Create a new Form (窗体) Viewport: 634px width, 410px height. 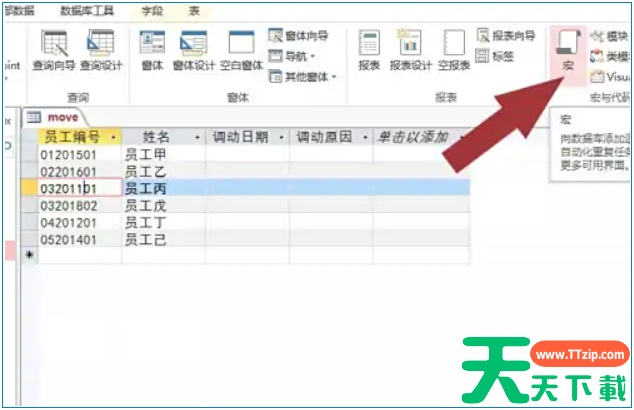tap(152, 51)
